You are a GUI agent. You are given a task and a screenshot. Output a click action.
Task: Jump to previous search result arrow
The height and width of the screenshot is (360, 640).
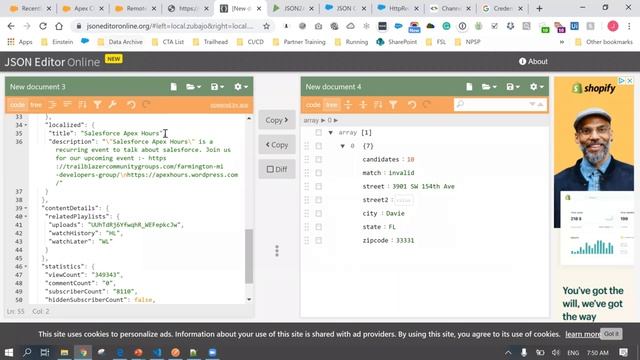[540, 104]
